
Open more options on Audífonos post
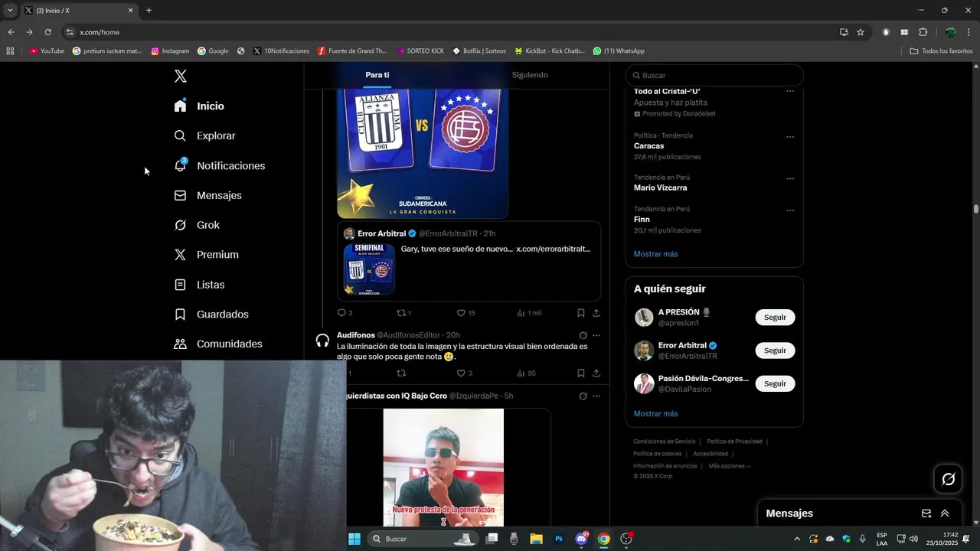point(596,335)
